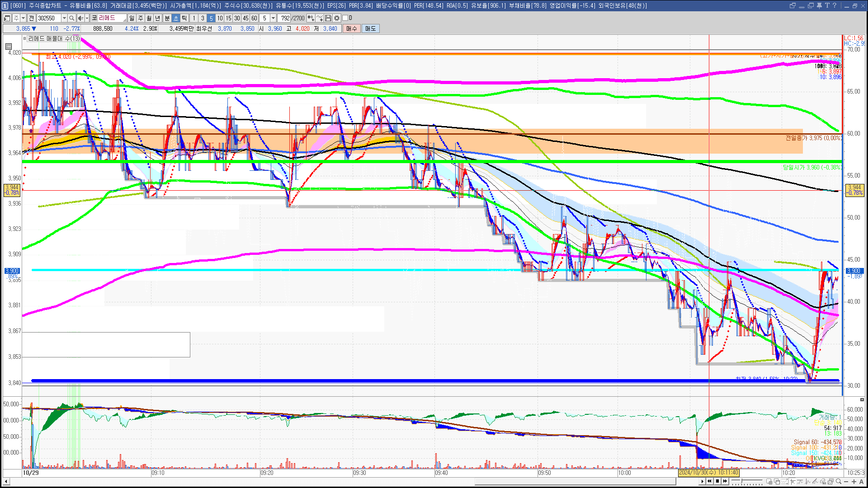Click the red 매수 buy button
Image resolution: width=868 pixels, height=488 pixels.
352,28
